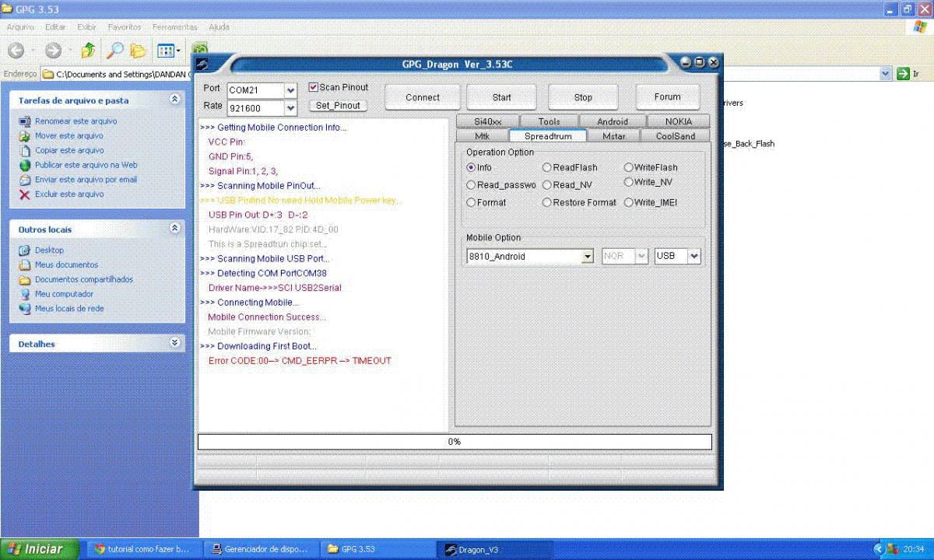The width and height of the screenshot is (934, 560).
Task: Switch to the NOKIA tab
Action: (678, 122)
